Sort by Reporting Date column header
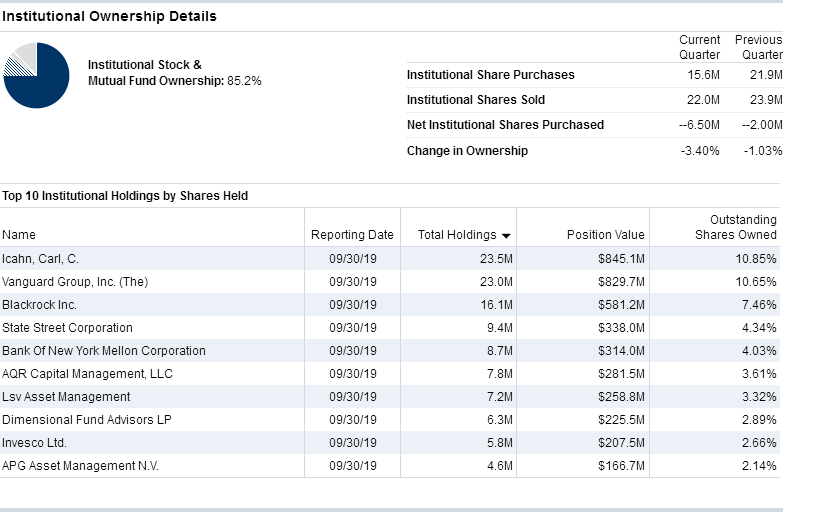820x514 pixels. [352, 235]
